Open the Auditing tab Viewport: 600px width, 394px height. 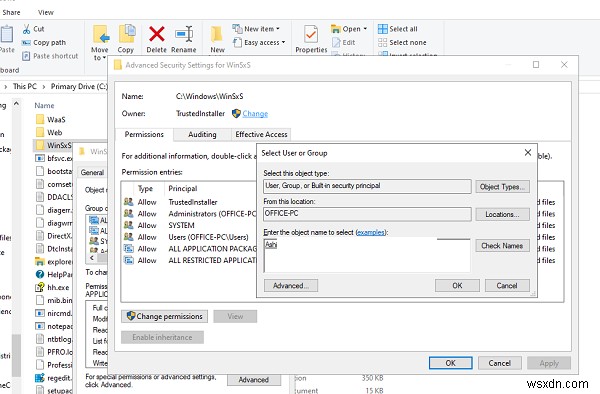coord(202,134)
